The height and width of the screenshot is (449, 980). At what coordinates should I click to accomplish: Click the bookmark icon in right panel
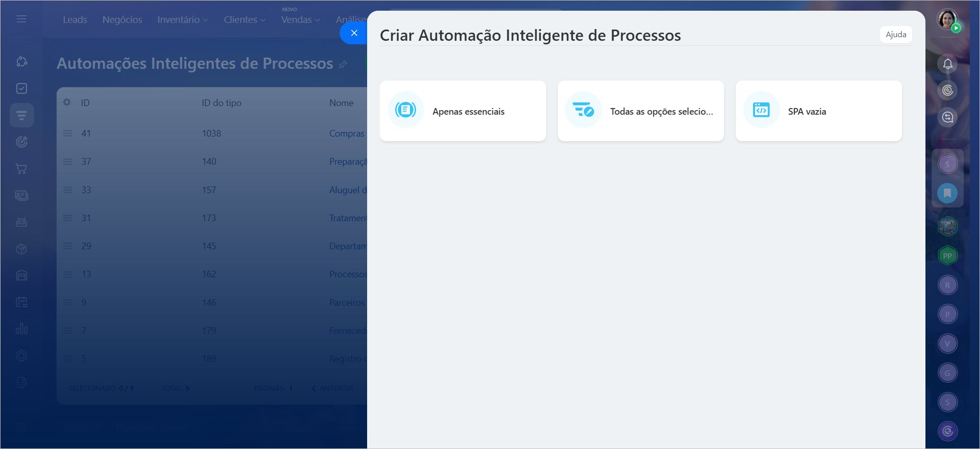pos(947,193)
